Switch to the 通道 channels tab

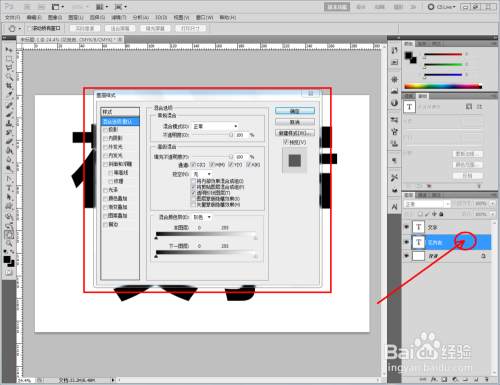423,195
